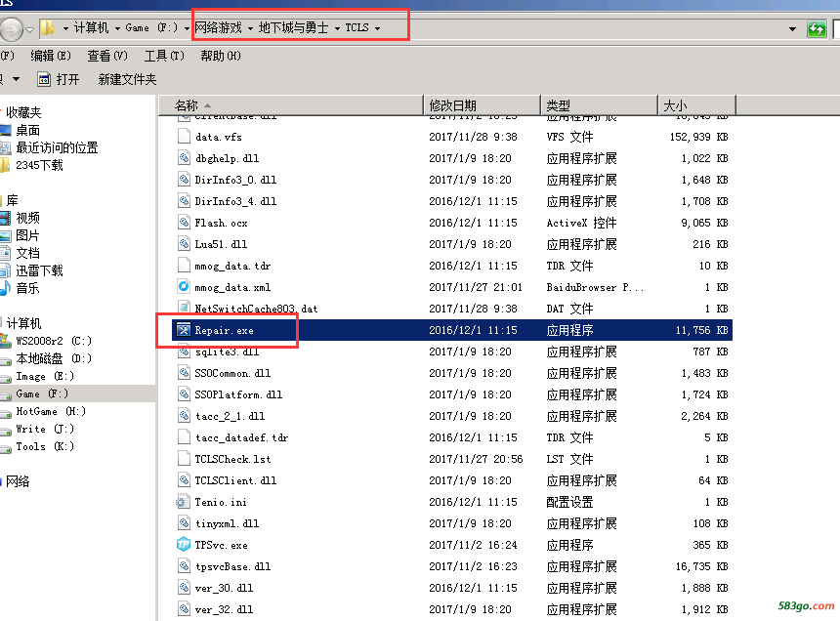Screen dimensions: 840x621
Task: Click the Tenio.ini settings icon
Action: (184, 502)
